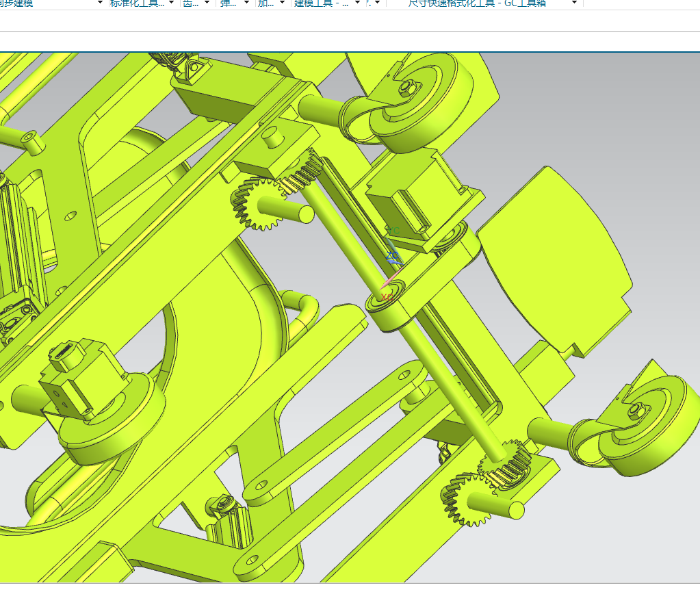
Task: Select the XC axis of the WCS
Action: (387, 297)
